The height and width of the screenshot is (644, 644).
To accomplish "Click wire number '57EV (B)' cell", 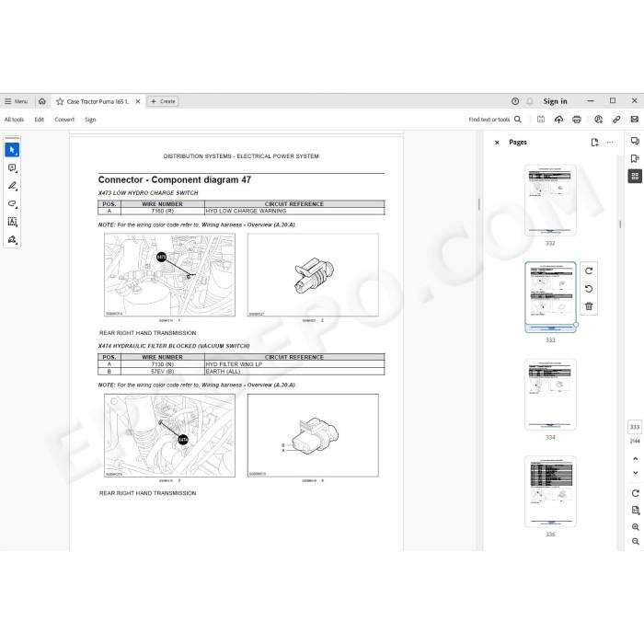I will tap(163, 372).
